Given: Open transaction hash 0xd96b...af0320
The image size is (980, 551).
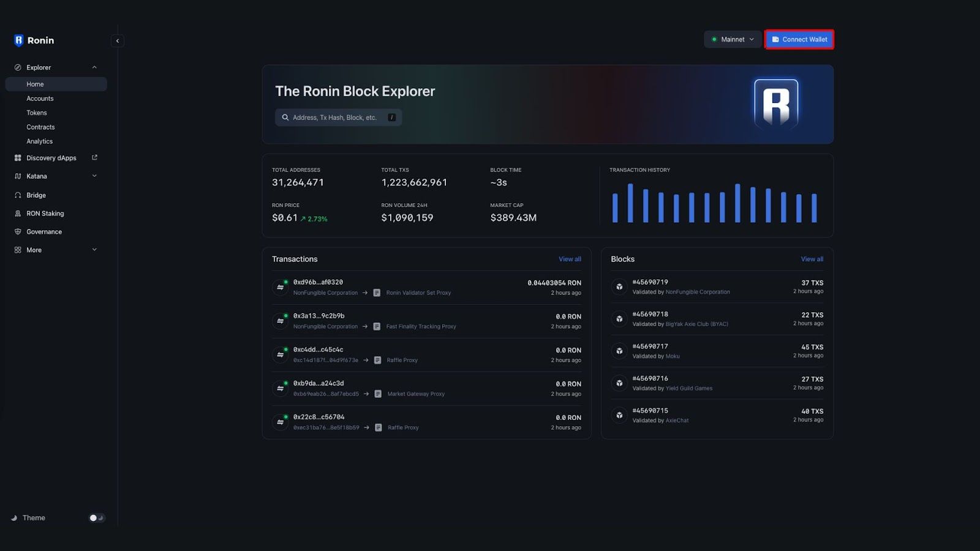Looking at the screenshot, I should coord(318,282).
